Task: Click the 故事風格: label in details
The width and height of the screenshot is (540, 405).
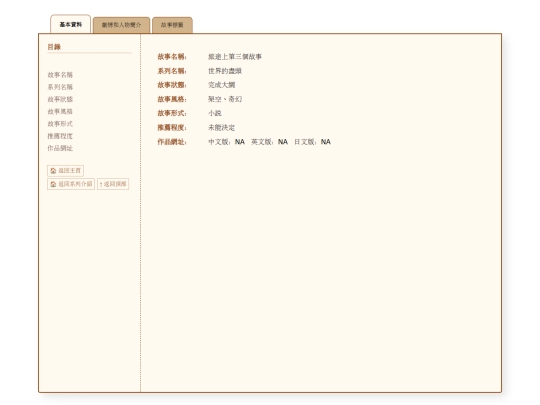Action: [x=172, y=99]
